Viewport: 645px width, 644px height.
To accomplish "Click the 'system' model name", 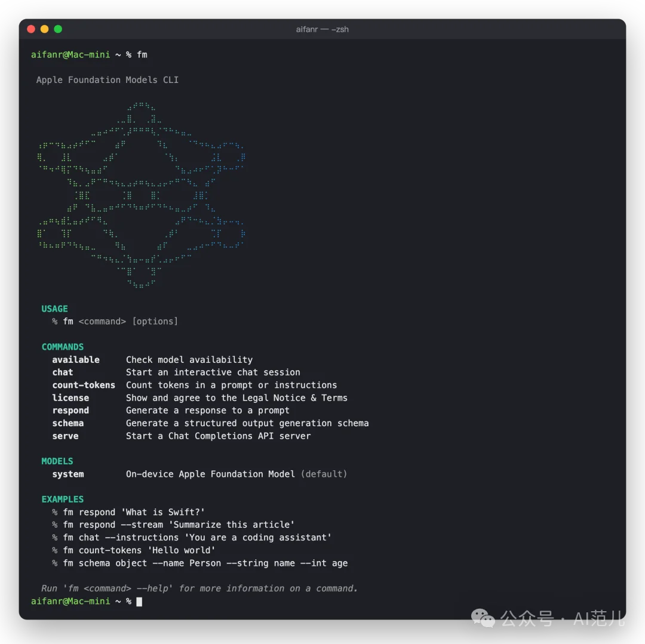I will [68, 474].
